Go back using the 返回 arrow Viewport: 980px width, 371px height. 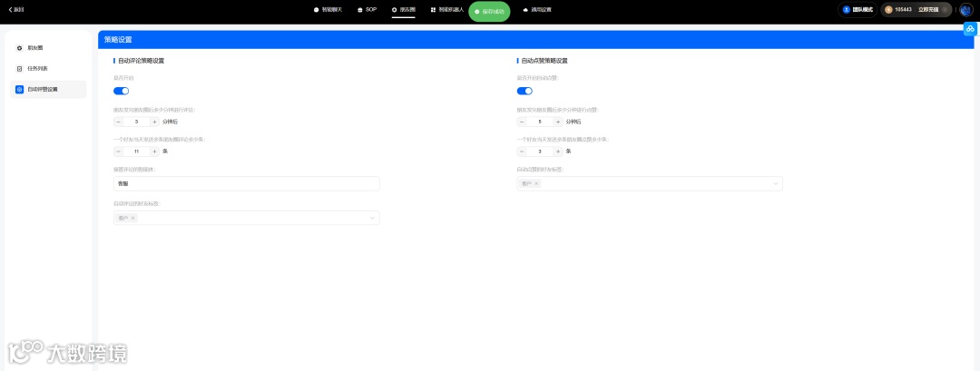point(15,10)
